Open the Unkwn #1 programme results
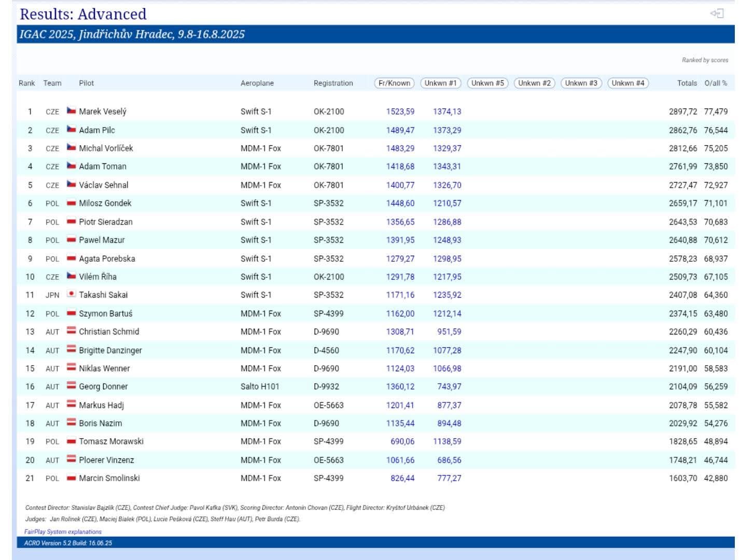 click(x=440, y=83)
